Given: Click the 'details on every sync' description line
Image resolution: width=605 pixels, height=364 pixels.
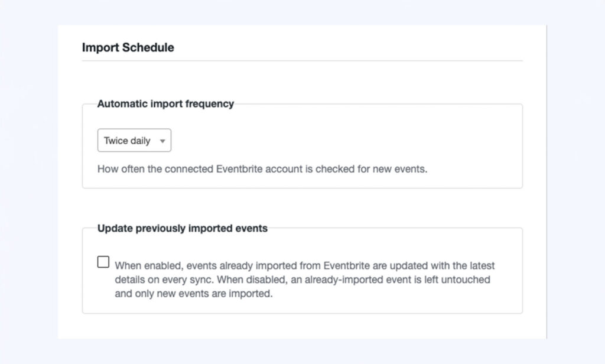Looking at the screenshot, I should tap(302, 279).
